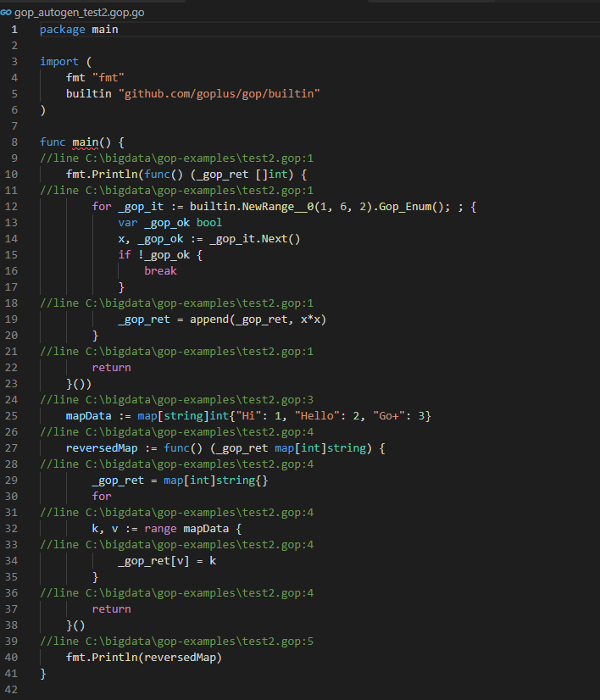Click the 'return' keyword on line 22
The height and width of the screenshot is (700, 600).
click(x=112, y=368)
